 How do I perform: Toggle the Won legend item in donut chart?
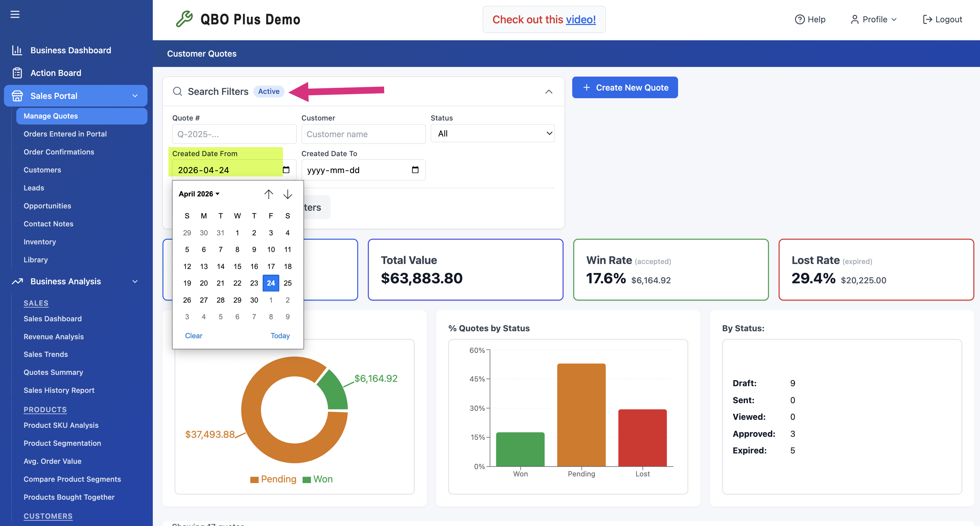318,479
